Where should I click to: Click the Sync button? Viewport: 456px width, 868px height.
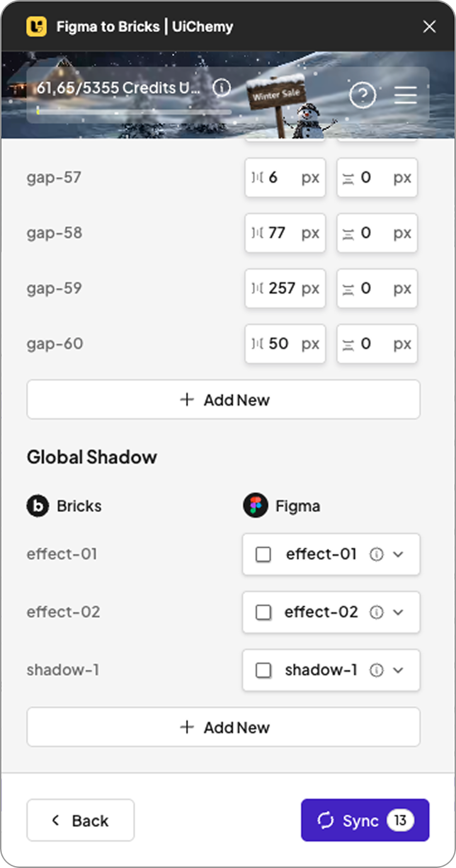(x=365, y=820)
